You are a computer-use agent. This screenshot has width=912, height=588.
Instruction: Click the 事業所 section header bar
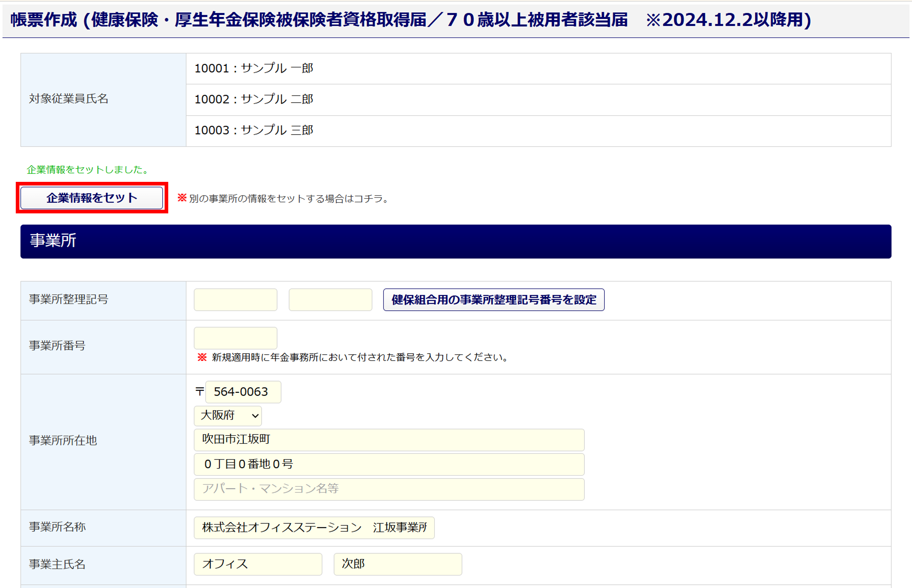click(x=456, y=241)
